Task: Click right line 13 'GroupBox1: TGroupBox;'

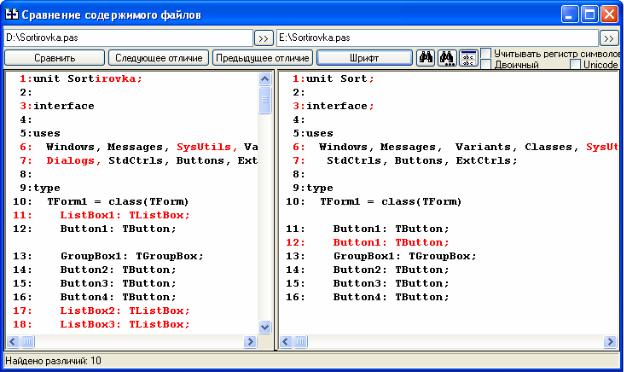Action: coord(405,256)
